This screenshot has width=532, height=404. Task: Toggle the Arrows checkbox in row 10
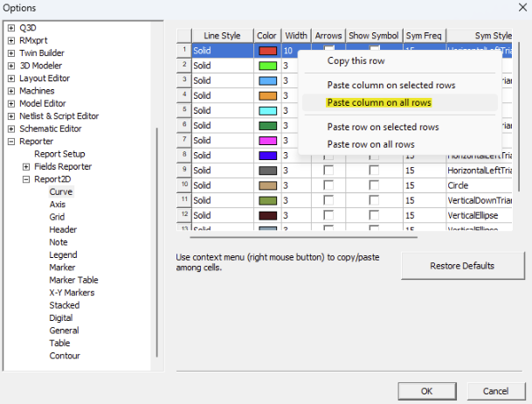[328, 185]
